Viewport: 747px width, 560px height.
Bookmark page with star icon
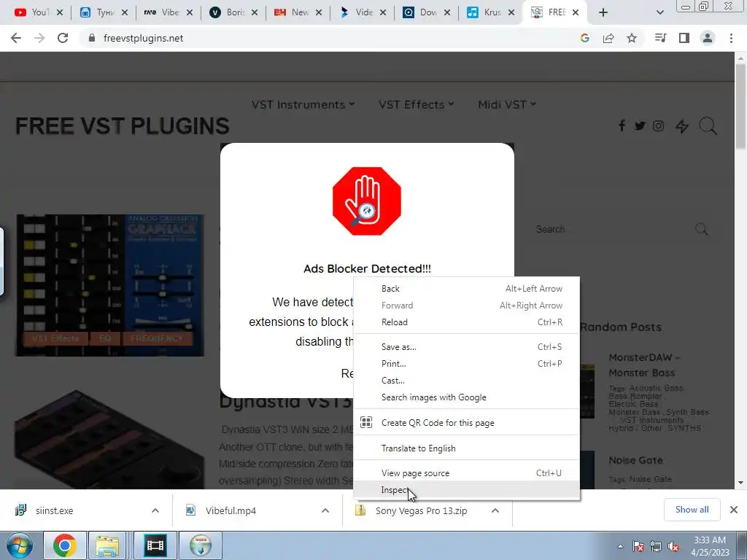click(x=632, y=38)
